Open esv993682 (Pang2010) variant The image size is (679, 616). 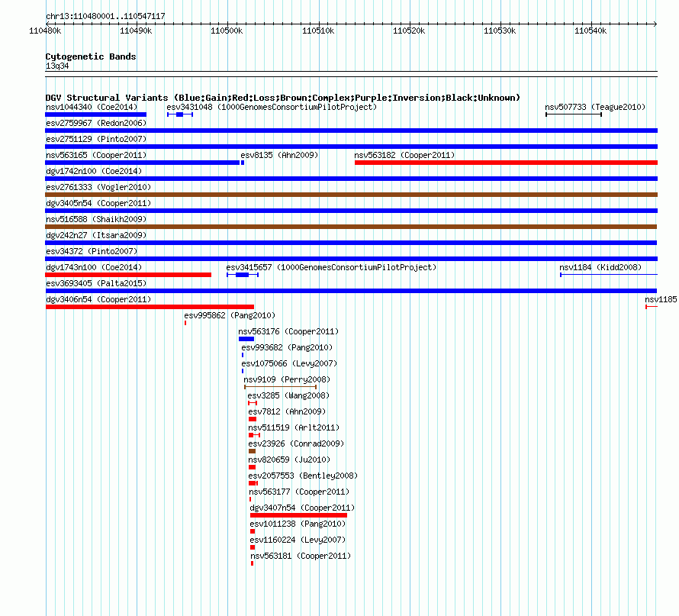point(287,347)
